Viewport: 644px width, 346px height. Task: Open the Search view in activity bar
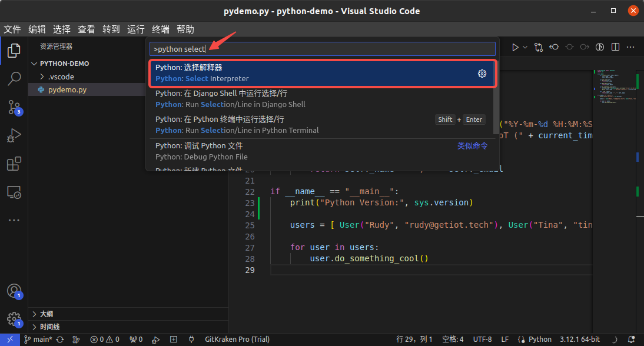pyautogui.click(x=14, y=79)
